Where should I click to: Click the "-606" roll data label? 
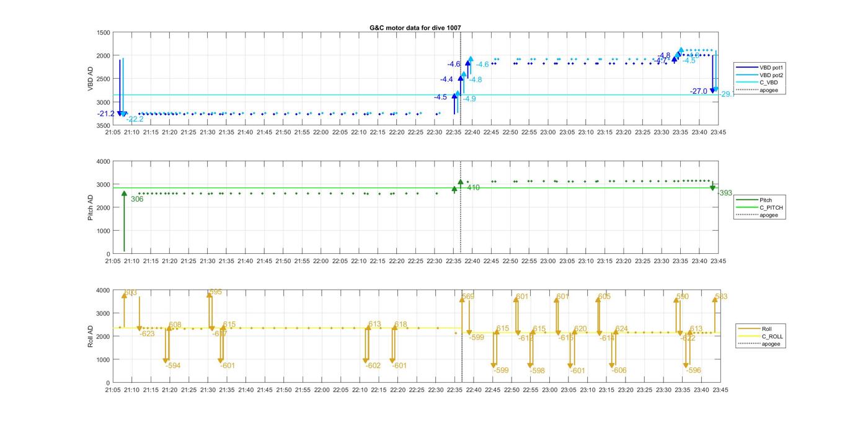pyautogui.click(x=619, y=370)
